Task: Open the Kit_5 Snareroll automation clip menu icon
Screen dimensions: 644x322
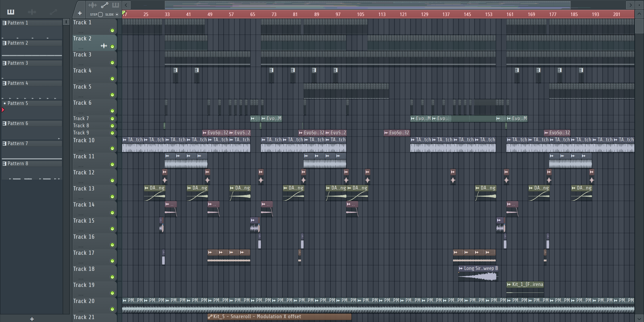Action: coord(210,316)
